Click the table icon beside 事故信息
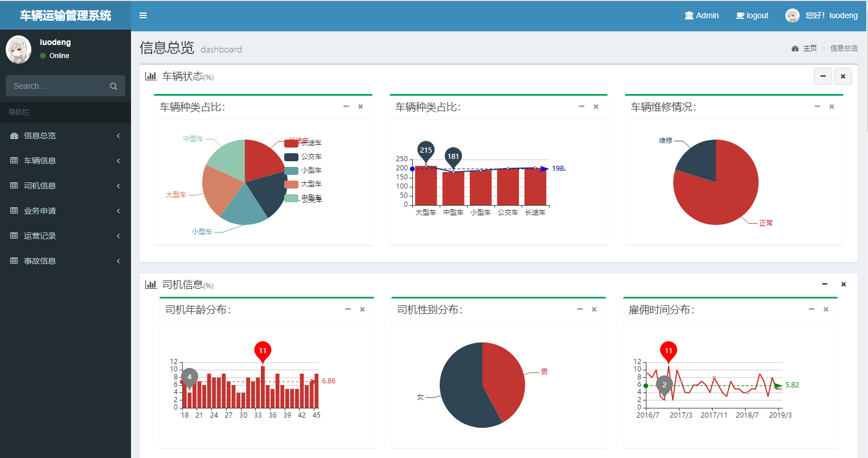This screenshot has height=458, width=868. click(x=14, y=261)
